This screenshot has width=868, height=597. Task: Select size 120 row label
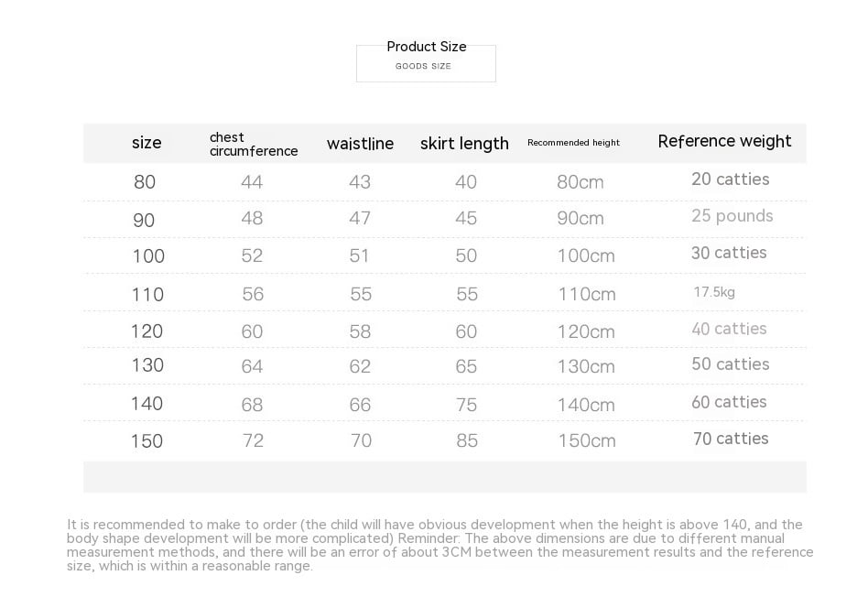click(x=146, y=331)
